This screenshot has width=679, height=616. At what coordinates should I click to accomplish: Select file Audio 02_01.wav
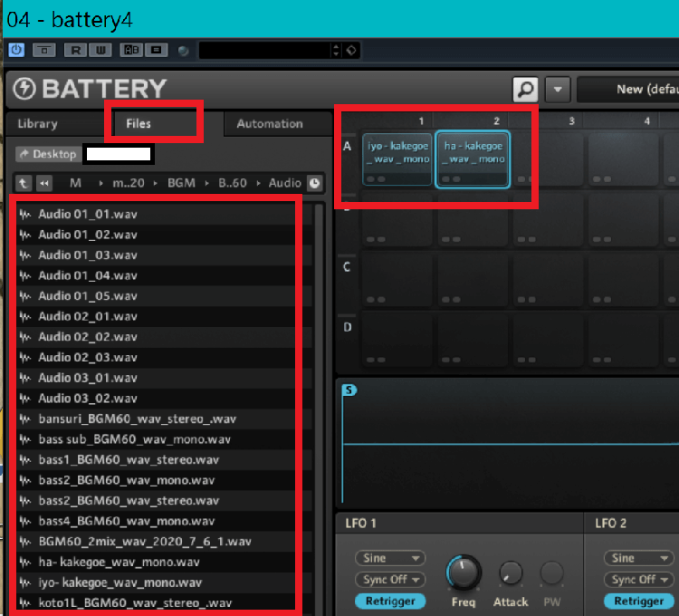pyautogui.click(x=165, y=316)
